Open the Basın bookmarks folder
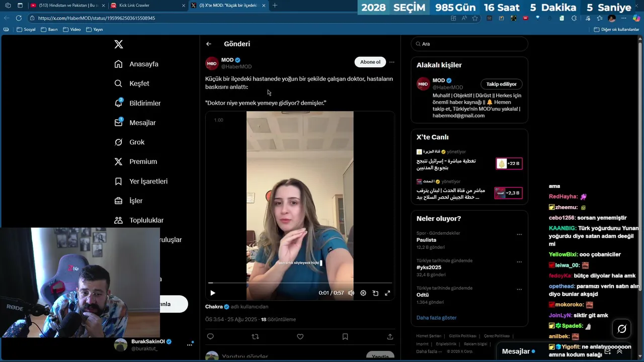This screenshot has height=362, width=644. pos(49,30)
